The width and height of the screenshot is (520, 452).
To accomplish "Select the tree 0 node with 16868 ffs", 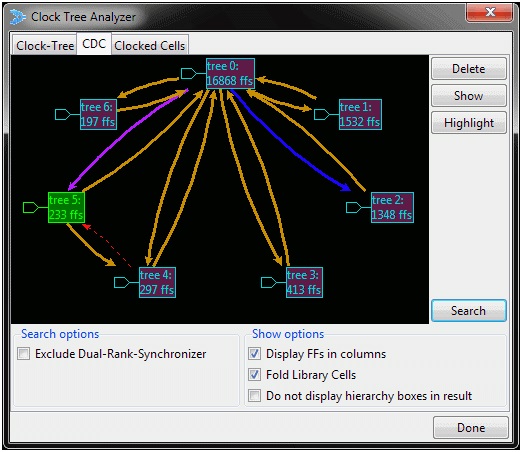I will pyautogui.click(x=230, y=74).
